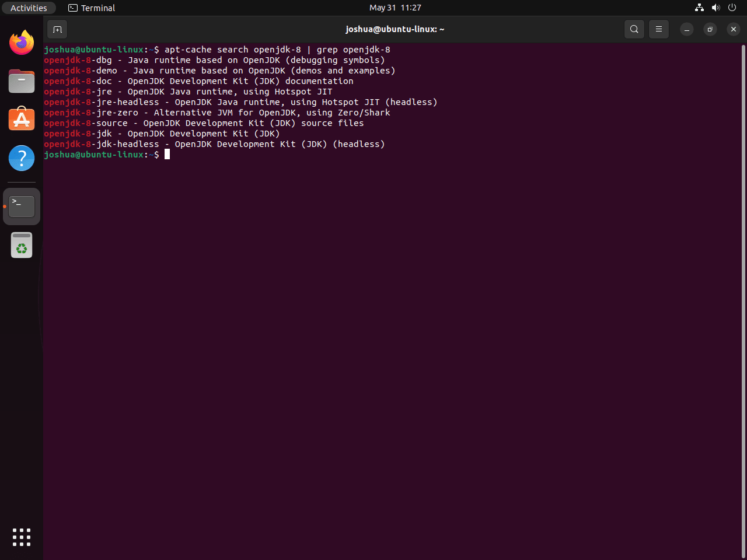The height and width of the screenshot is (560, 747).
Task: Open the Trash in the dock
Action: pos(21,245)
